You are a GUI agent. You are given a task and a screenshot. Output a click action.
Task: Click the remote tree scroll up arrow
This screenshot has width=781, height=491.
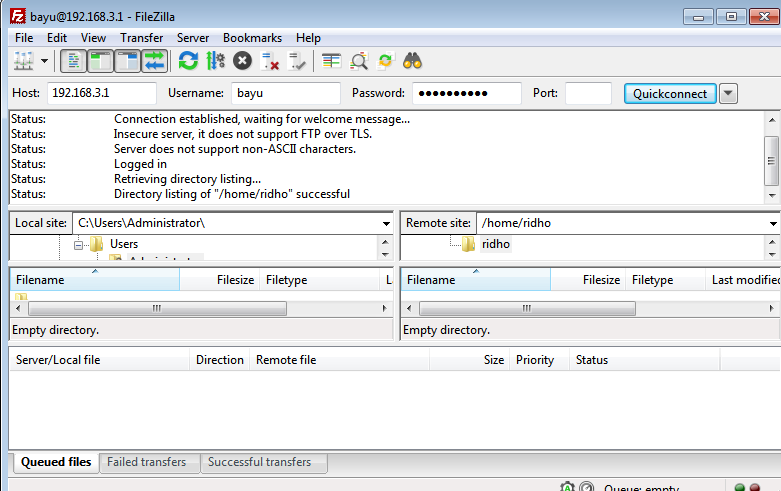pyautogui.click(x=772, y=242)
